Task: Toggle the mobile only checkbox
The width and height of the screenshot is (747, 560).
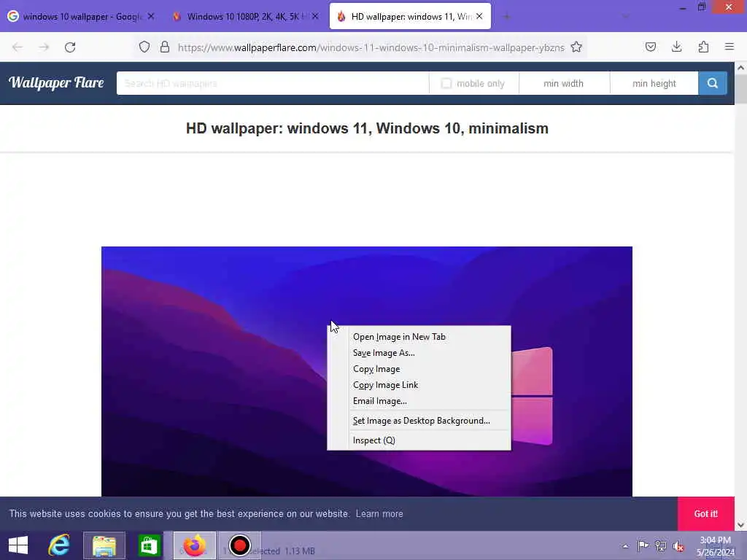Action: tap(446, 83)
